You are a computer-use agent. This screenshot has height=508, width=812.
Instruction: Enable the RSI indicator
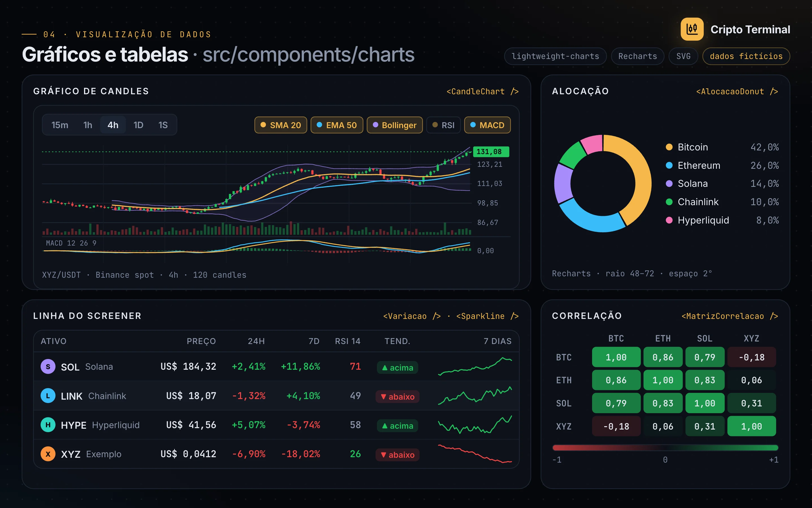click(x=443, y=125)
